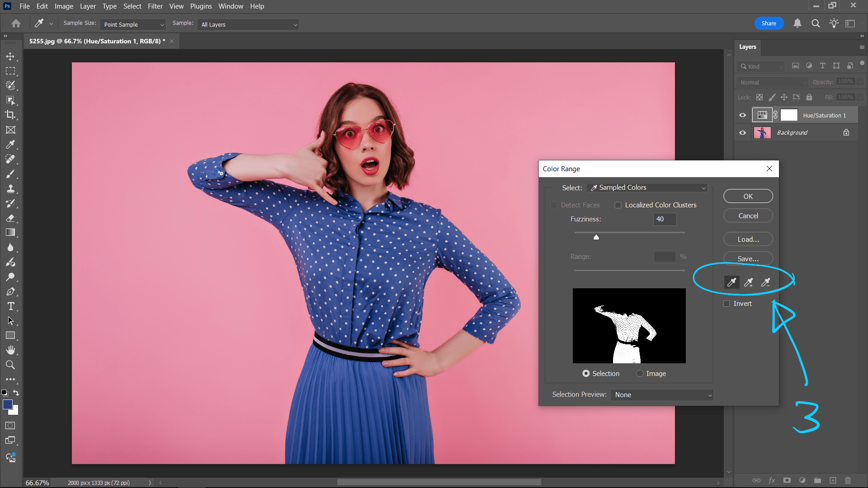The image size is (868, 488).
Task: Click the Add to Sample eyedropper
Action: (x=749, y=282)
